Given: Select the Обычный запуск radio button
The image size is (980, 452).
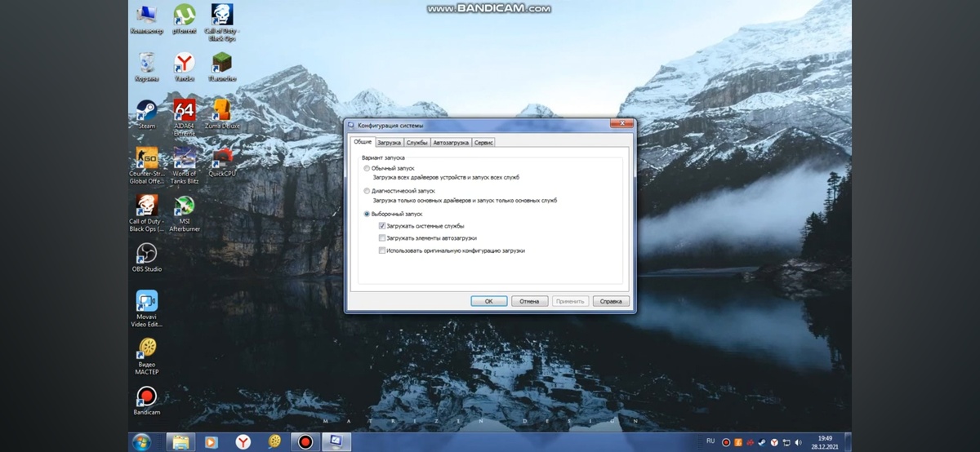Looking at the screenshot, I should coord(367,167).
